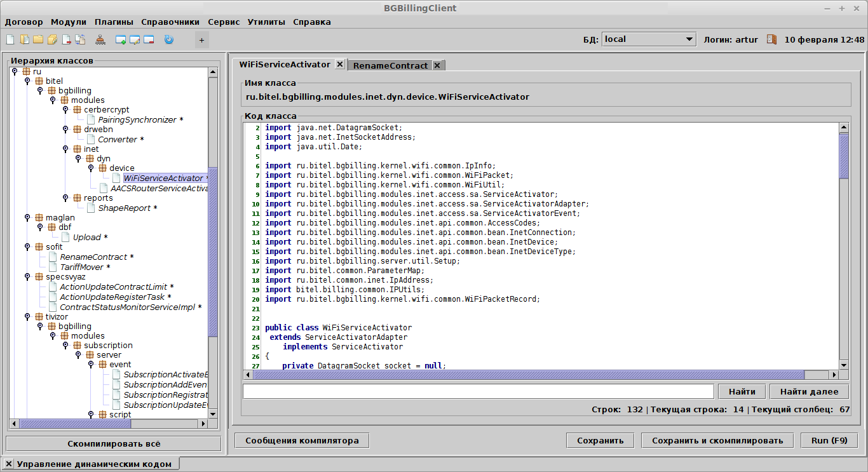Open the БД dropdown showing local

click(x=688, y=39)
